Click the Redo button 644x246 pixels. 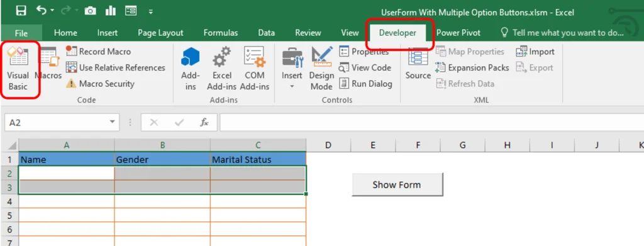65,11
